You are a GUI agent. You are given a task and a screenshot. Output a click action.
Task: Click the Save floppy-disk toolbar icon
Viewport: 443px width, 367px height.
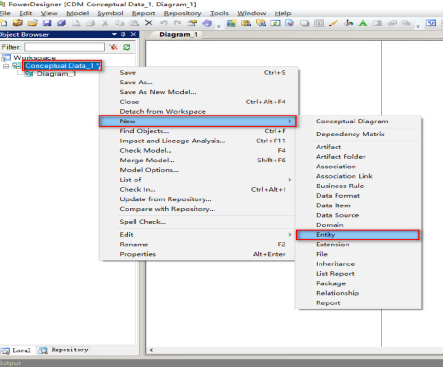point(47,23)
